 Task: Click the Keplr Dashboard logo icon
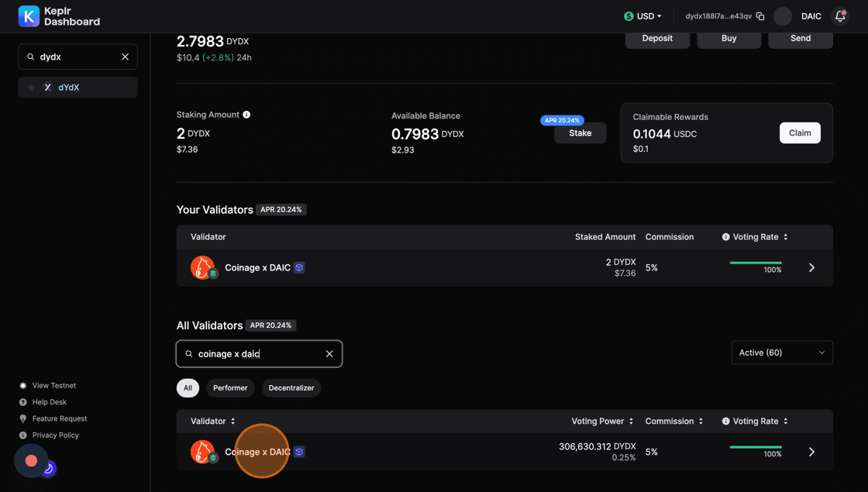29,16
